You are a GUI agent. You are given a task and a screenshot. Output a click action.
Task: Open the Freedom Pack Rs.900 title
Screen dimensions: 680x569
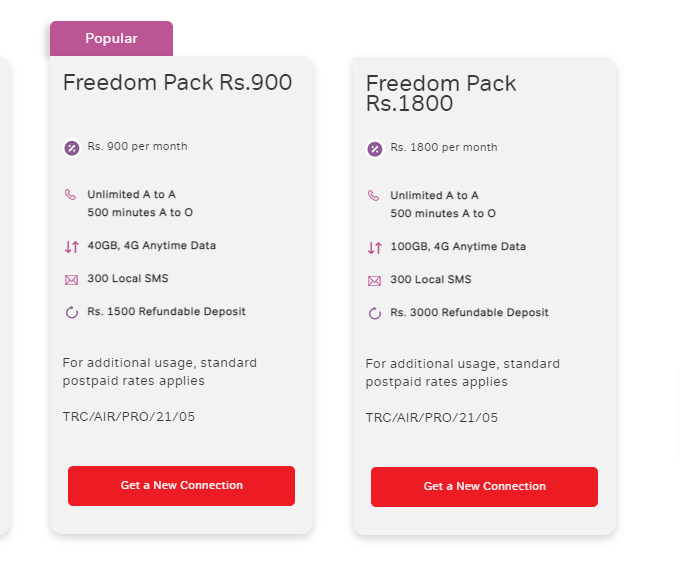[x=177, y=82]
